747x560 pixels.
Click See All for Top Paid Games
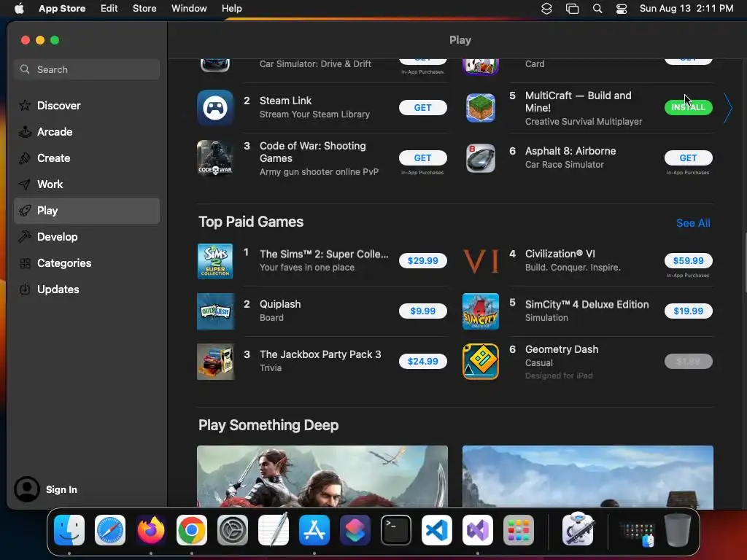tap(693, 223)
